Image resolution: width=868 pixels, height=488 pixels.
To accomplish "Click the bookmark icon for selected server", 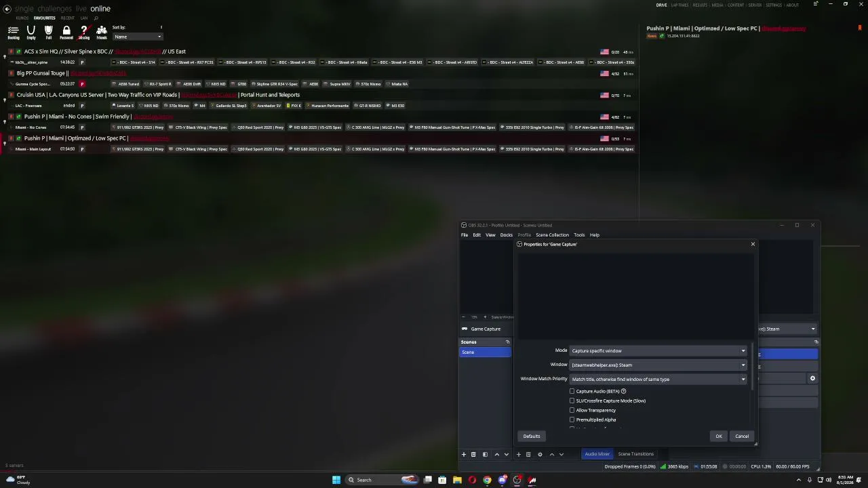I will 860,28.
